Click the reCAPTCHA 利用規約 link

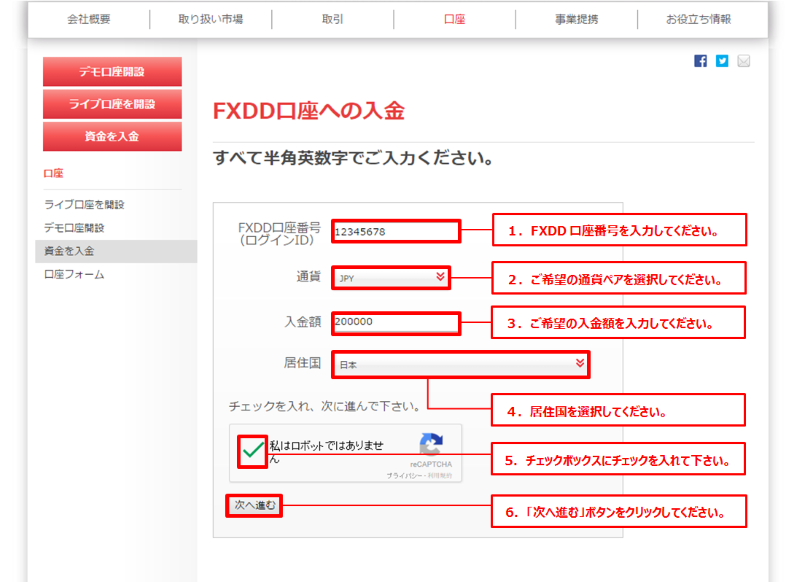[x=440, y=475]
